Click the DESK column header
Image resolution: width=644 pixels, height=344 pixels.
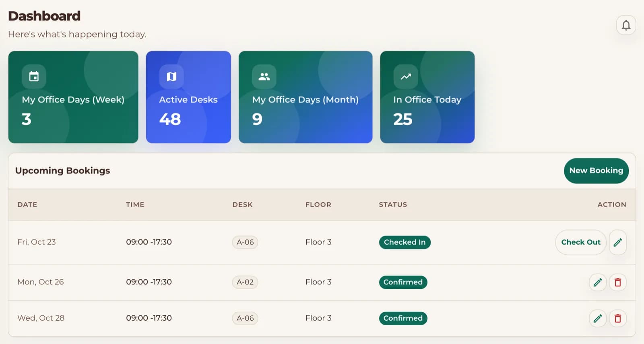tap(242, 204)
